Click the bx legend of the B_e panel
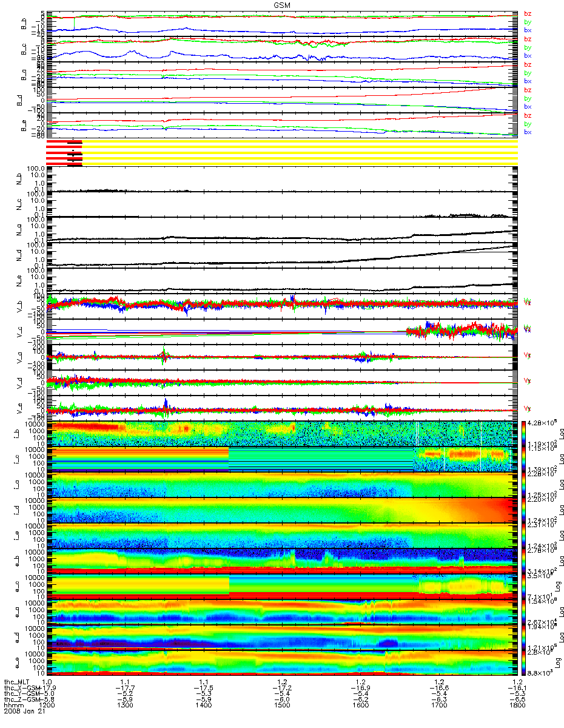Image resolution: width=564 pixels, height=728 pixels. coord(528,132)
